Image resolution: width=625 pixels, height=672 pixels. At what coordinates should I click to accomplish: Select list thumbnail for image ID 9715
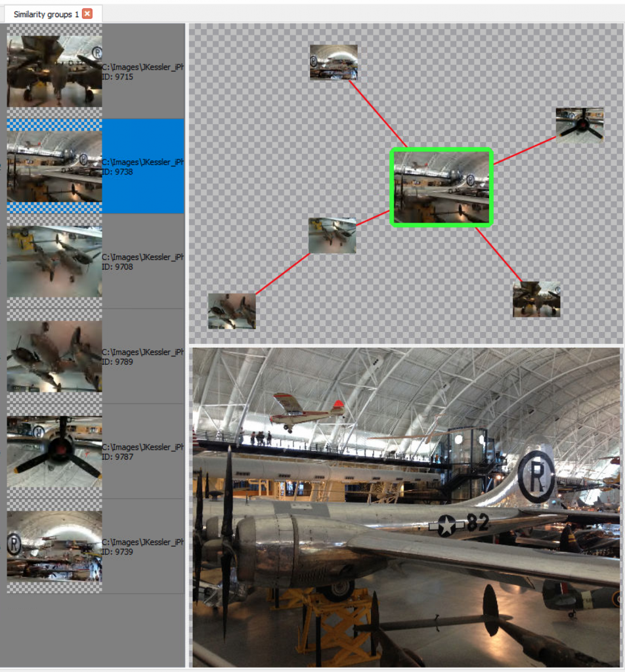click(x=54, y=71)
